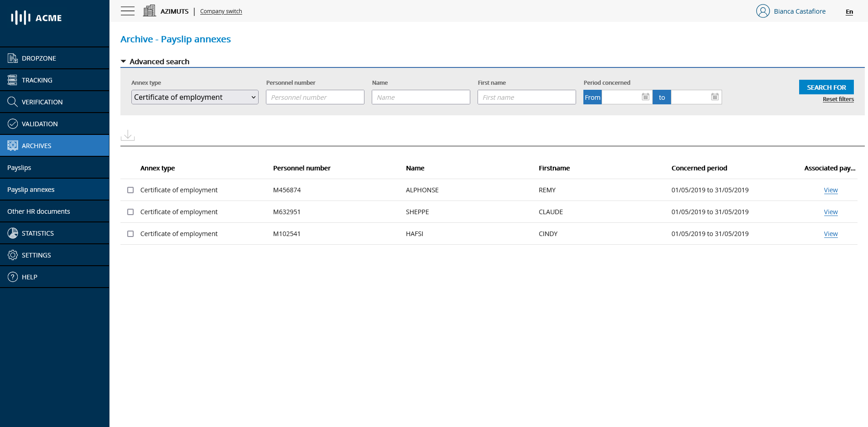
Task: Click the Personnel number input field
Action: click(315, 97)
